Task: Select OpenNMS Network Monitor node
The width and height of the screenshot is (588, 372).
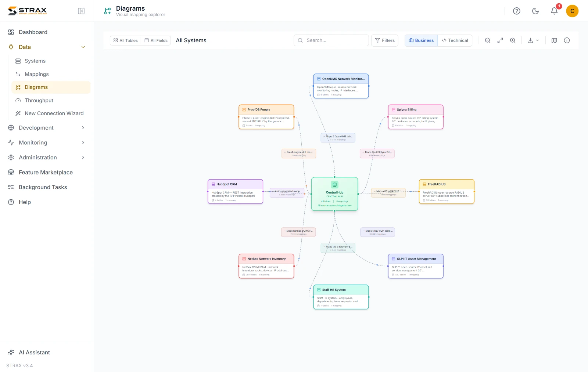Action: point(341,86)
